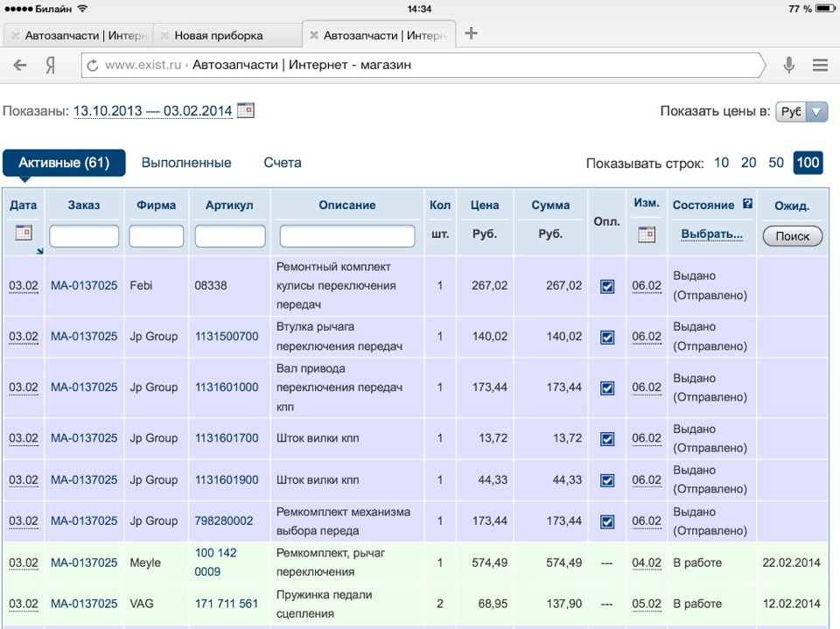Switch to the Счета tab
This screenshot has width=840, height=629.
(x=283, y=163)
